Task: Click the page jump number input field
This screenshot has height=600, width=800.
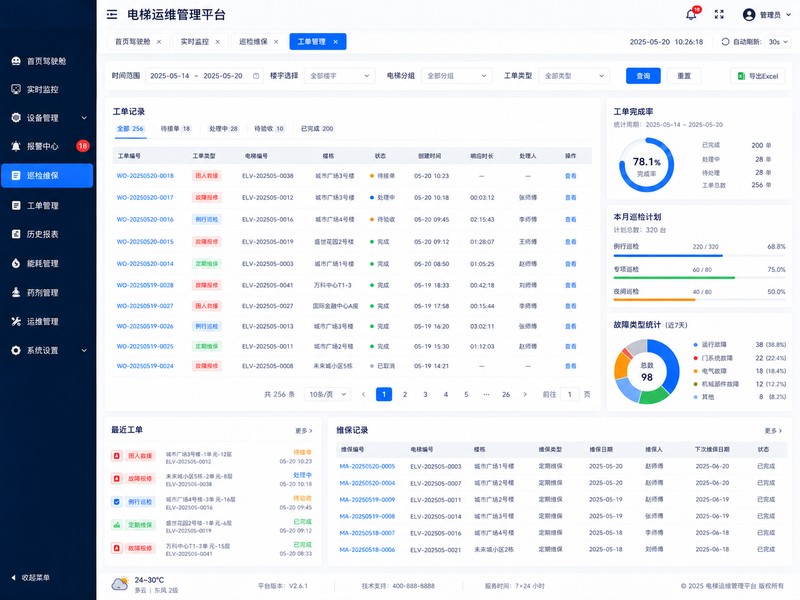Action: (569, 394)
